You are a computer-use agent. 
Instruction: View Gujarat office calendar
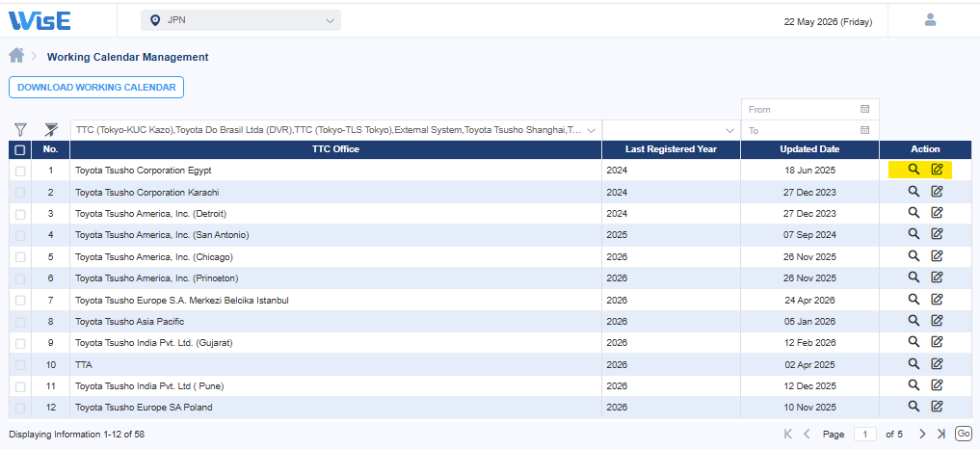pyautogui.click(x=914, y=341)
